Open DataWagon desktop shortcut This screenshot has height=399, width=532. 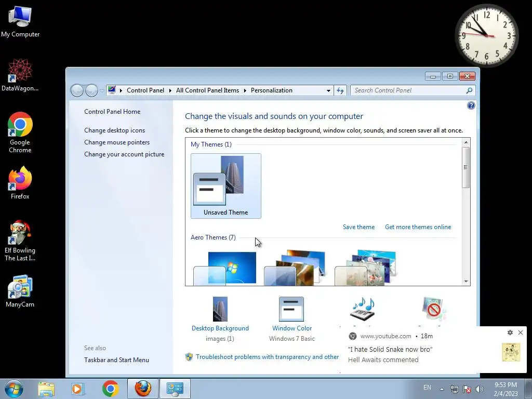click(x=20, y=75)
